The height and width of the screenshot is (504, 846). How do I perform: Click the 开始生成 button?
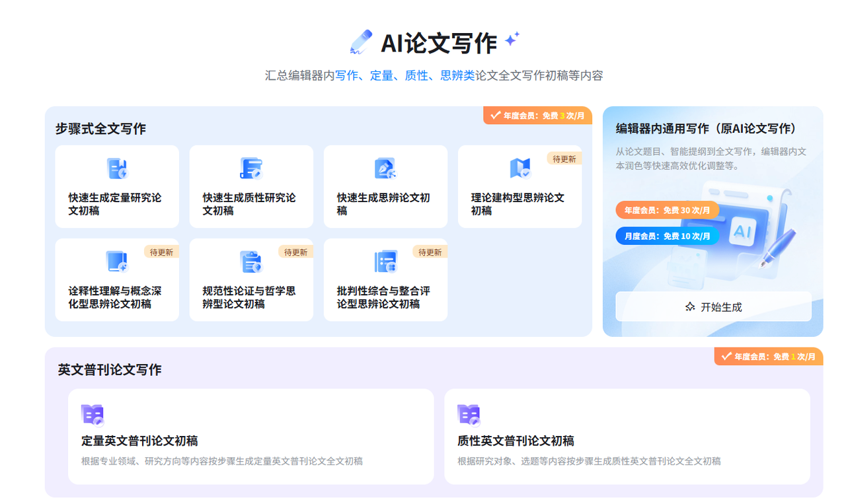point(713,306)
